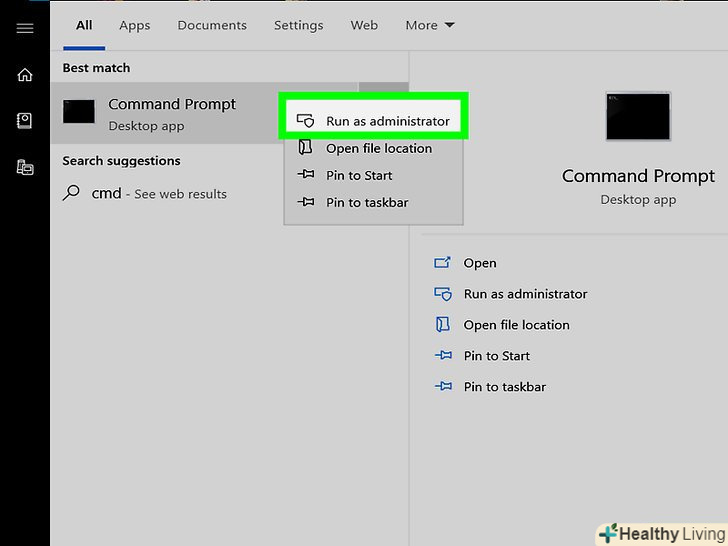Click Open file location in right pane

coord(516,325)
